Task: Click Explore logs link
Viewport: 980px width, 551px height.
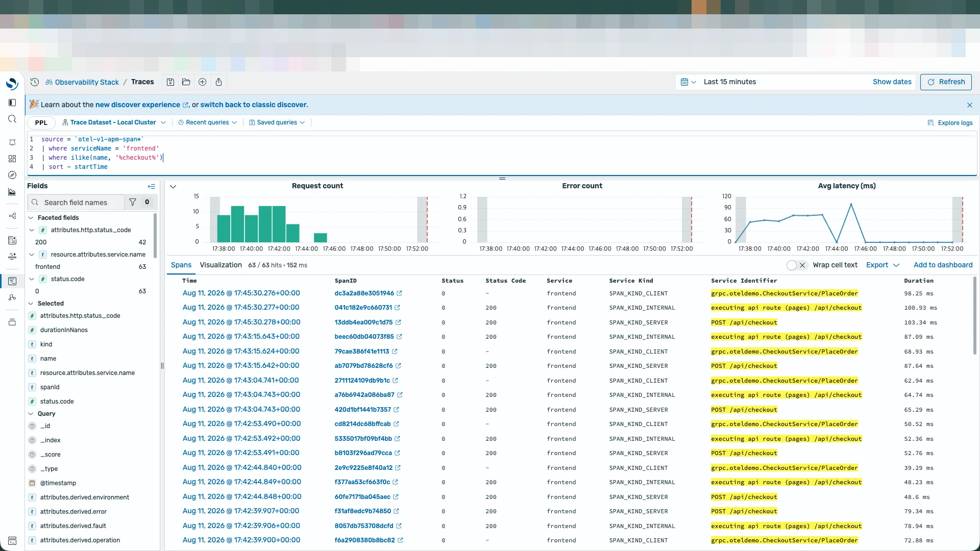Action: 950,123
